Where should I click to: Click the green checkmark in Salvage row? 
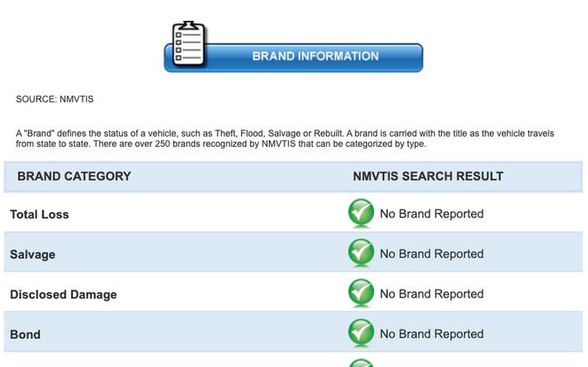[x=361, y=253]
